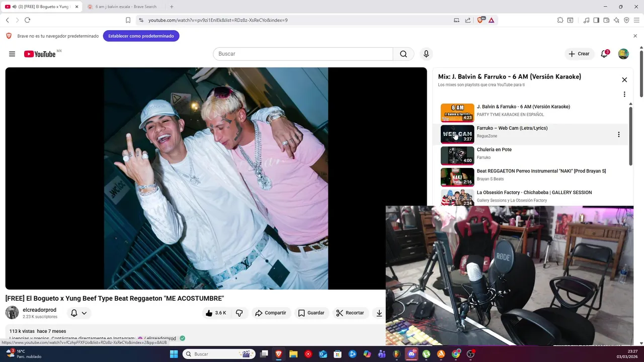Open the tab search icon in toolbar

coord(570,20)
